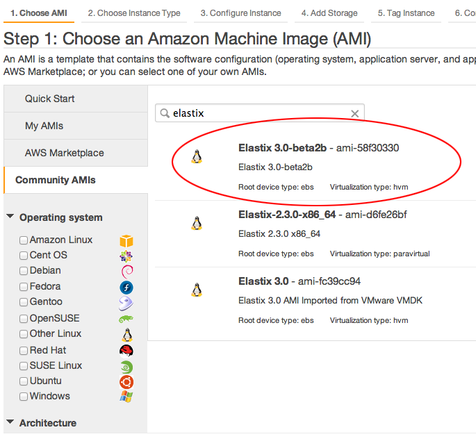Click the OpenSUSE chameleon icon

pyautogui.click(x=126, y=319)
